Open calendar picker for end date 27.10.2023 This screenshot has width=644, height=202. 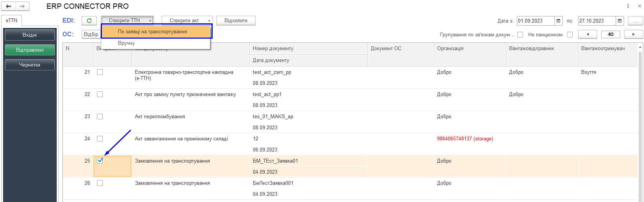pos(620,21)
